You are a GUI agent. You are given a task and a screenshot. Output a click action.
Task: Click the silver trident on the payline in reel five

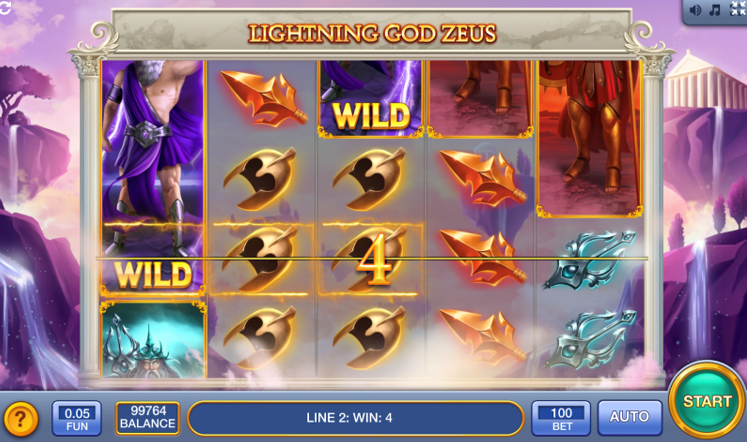(x=590, y=260)
